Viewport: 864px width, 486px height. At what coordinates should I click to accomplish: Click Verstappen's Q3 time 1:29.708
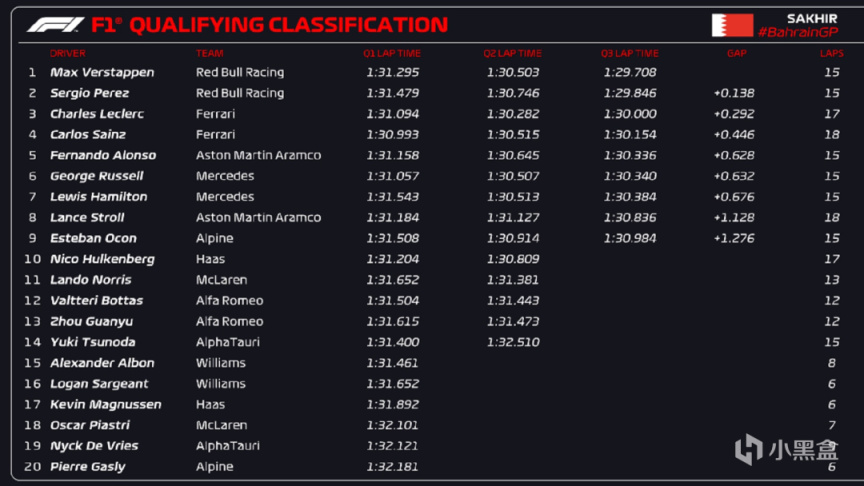[x=630, y=72]
